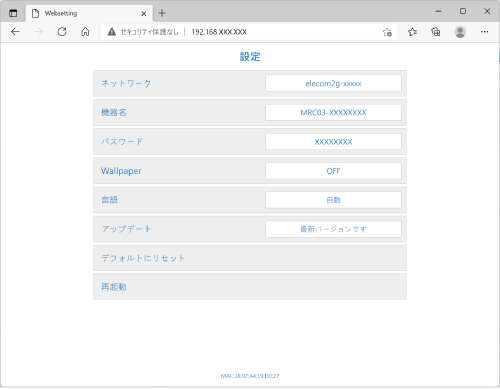The width and height of the screenshot is (500, 389).
Task: Click the update status 最新バージョンです
Action: (333, 229)
